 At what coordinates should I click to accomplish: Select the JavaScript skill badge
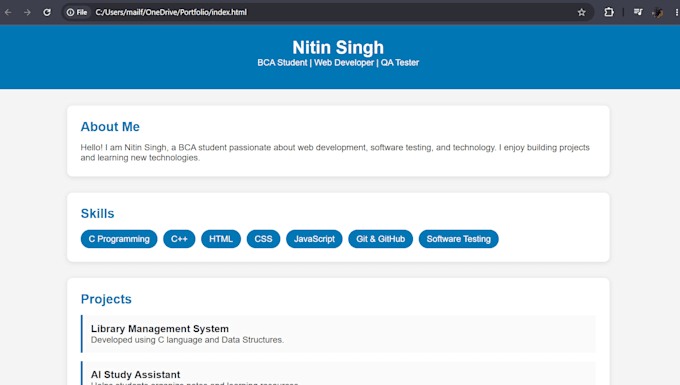pos(314,239)
